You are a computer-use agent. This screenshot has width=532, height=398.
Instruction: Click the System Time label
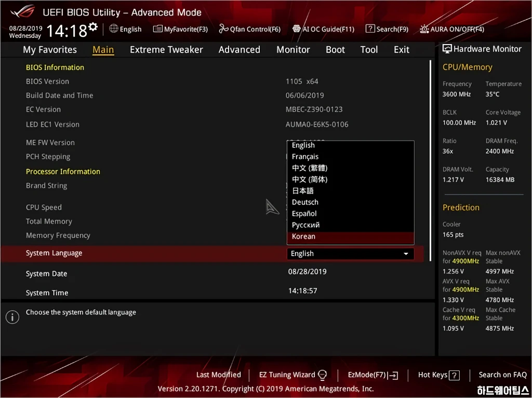[x=47, y=293]
